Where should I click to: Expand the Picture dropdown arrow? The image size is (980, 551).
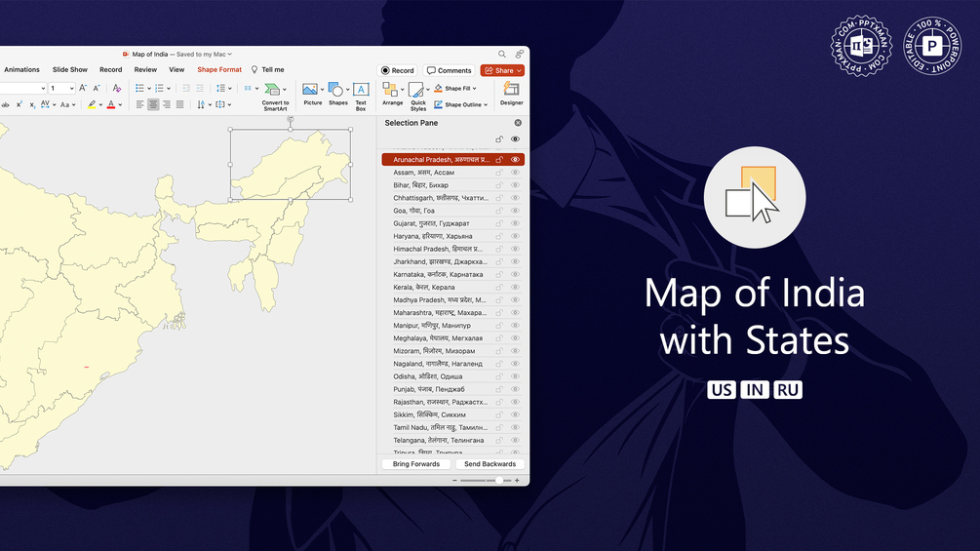pyautogui.click(x=322, y=90)
